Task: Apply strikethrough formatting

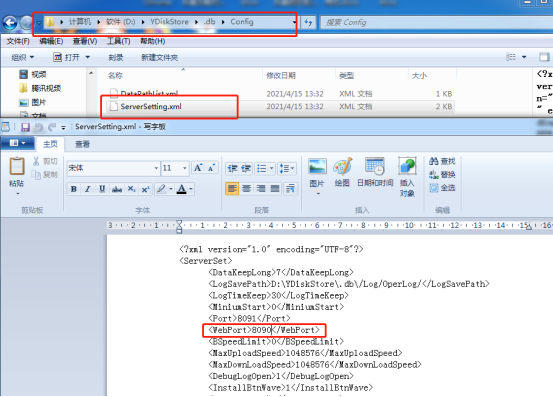Action: point(117,189)
